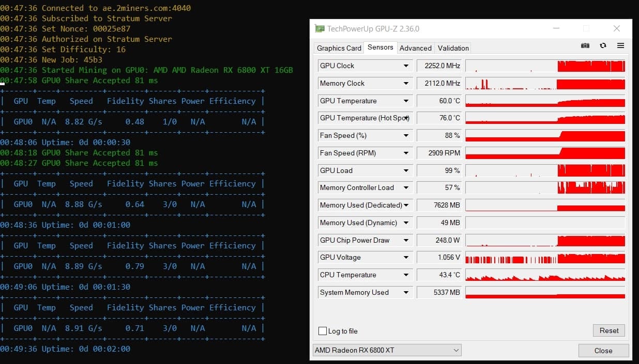Switch to the Graphics Card tab
This screenshot has width=639, height=364.
coord(339,48)
